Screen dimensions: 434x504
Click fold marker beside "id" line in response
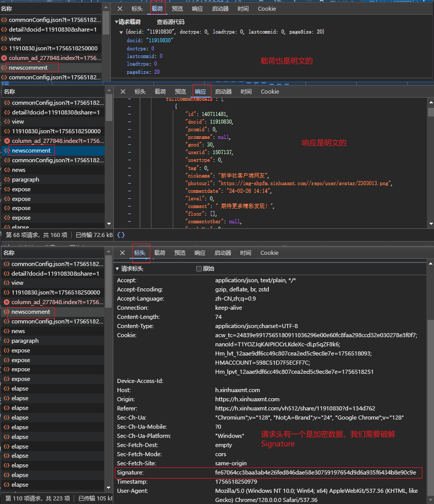[x=130, y=114]
